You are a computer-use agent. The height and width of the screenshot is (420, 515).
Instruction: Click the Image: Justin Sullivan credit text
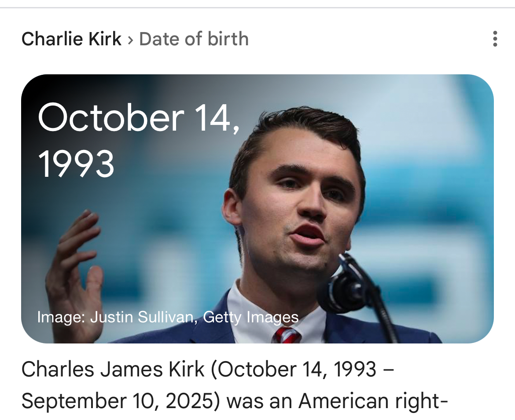click(x=115, y=317)
